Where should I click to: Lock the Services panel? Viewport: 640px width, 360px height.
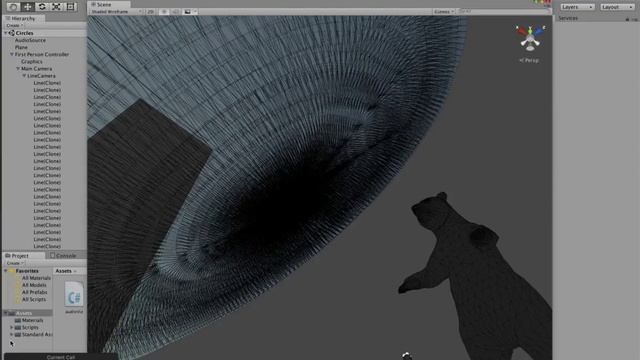click(x=627, y=19)
